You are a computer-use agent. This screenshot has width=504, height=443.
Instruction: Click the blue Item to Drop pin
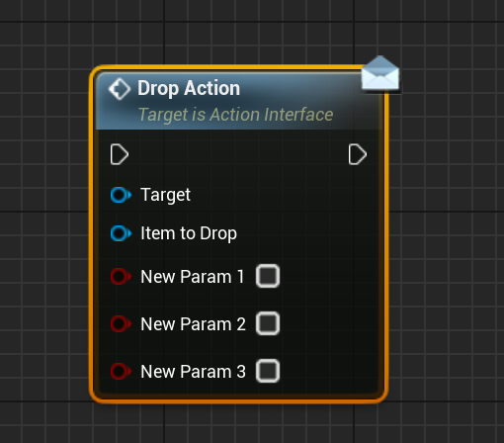pyautogui.click(x=121, y=233)
